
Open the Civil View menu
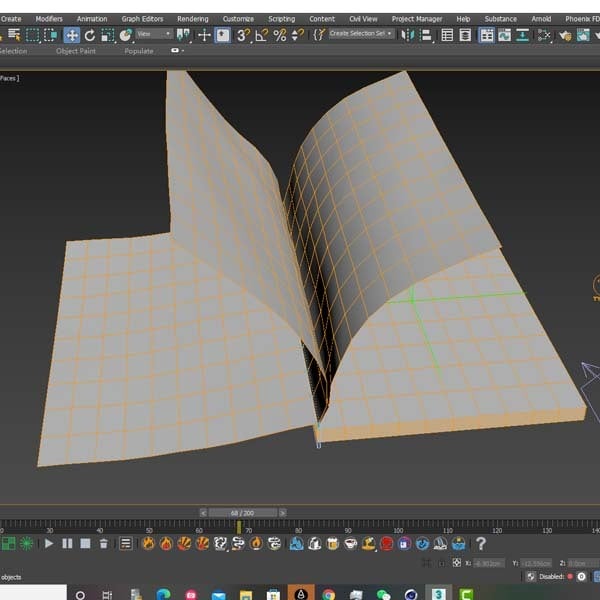(x=363, y=19)
